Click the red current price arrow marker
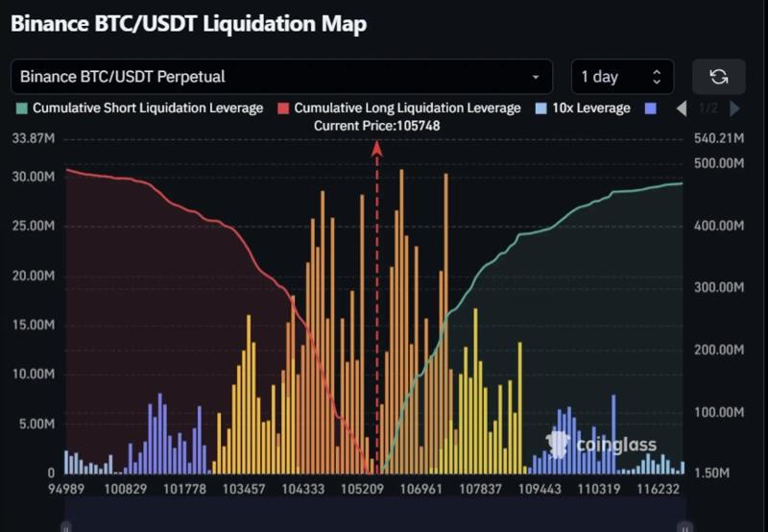Screen dimensions: 768x532 click(x=377, y=148)
